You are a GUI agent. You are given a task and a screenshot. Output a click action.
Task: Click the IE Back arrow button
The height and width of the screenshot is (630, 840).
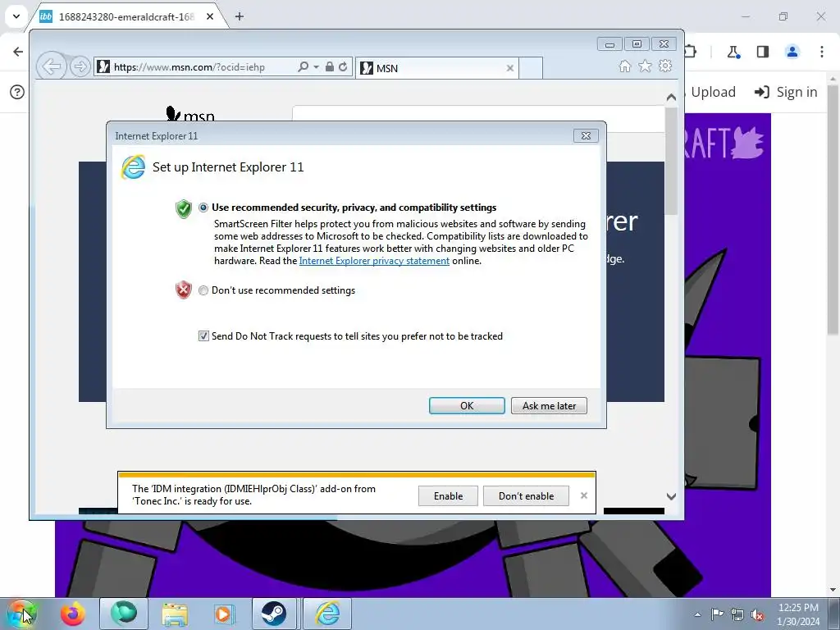(52, 67)
